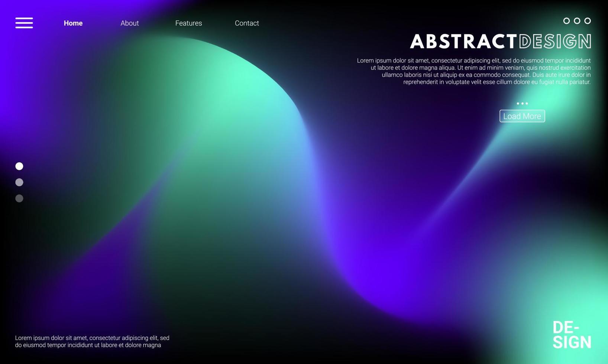This screenshot has width=608, height=364.
Task: Select the bright white slide indicator dot
Action: (x=19, y=166)
